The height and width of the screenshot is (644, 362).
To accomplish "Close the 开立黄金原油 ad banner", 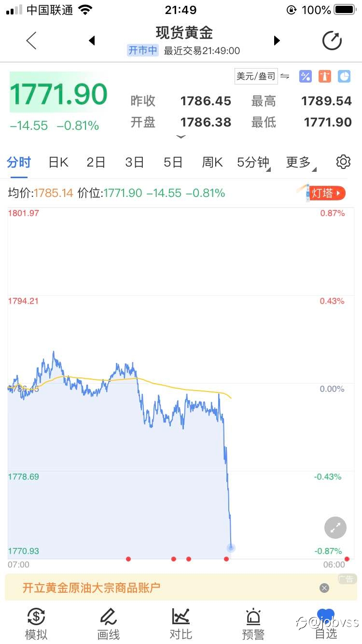I will [x=324, y=588].
